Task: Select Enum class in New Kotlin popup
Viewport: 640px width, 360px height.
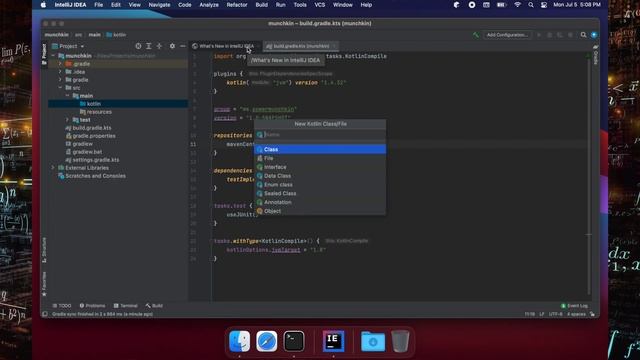Action: click(320, 185)
